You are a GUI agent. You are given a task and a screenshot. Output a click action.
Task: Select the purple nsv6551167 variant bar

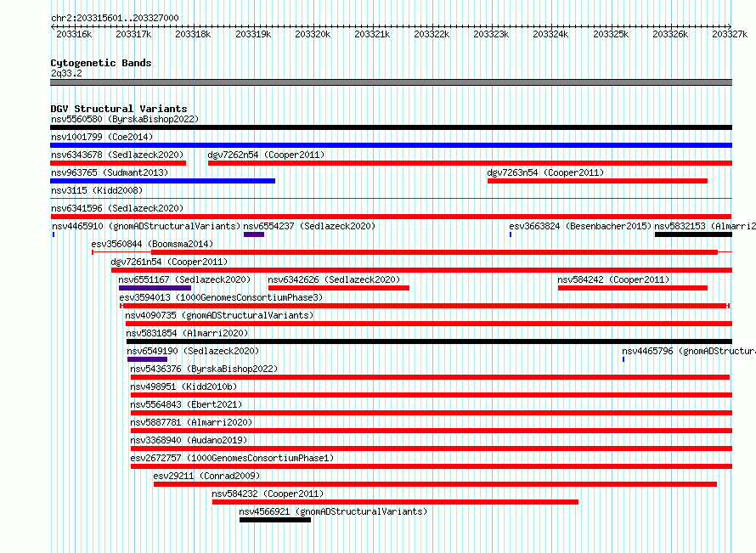click(x=155, y=288)
